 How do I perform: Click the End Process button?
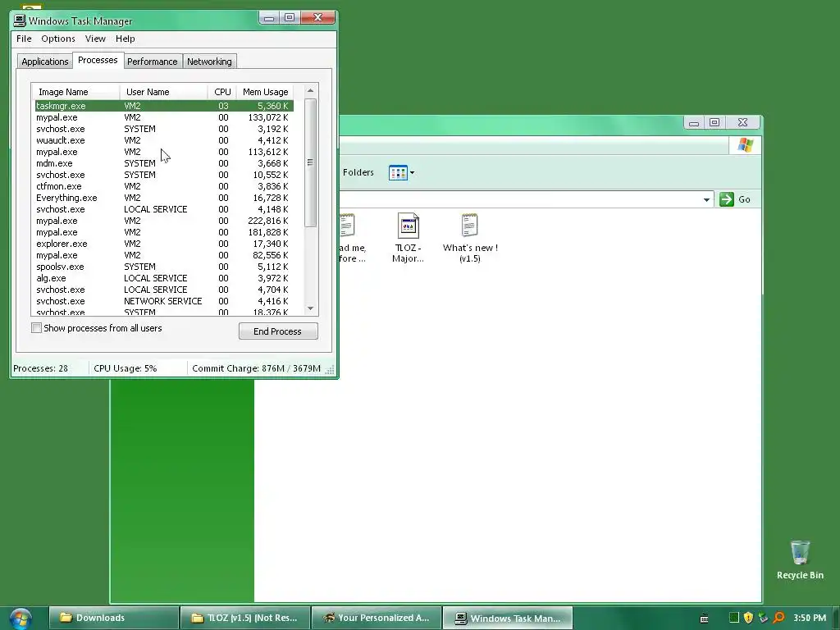(x=278, y=331)
